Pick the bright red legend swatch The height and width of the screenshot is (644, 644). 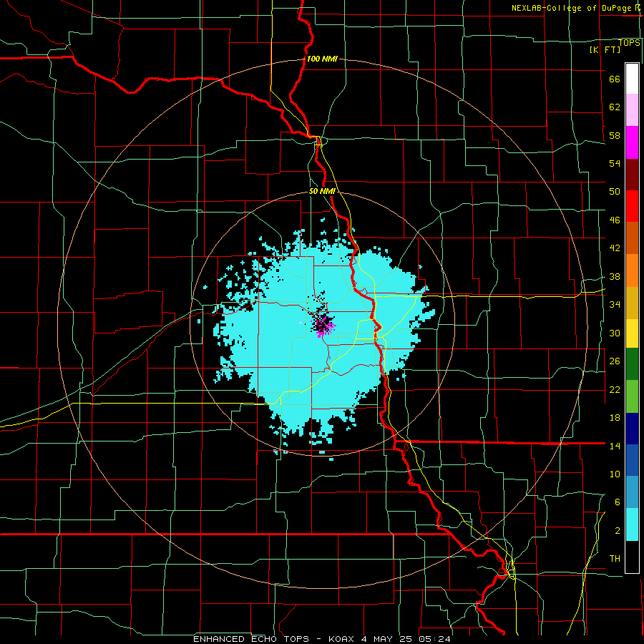632,207
